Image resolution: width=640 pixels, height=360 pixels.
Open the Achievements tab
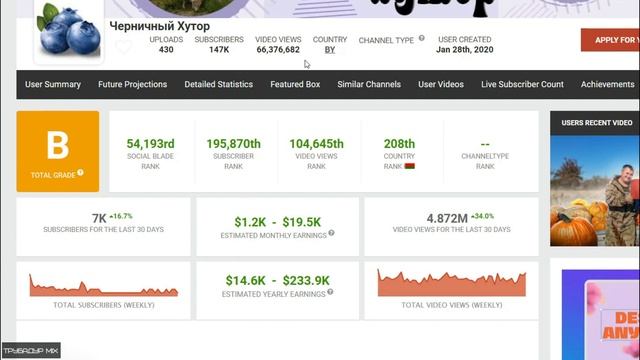click(x=607, y=84)
